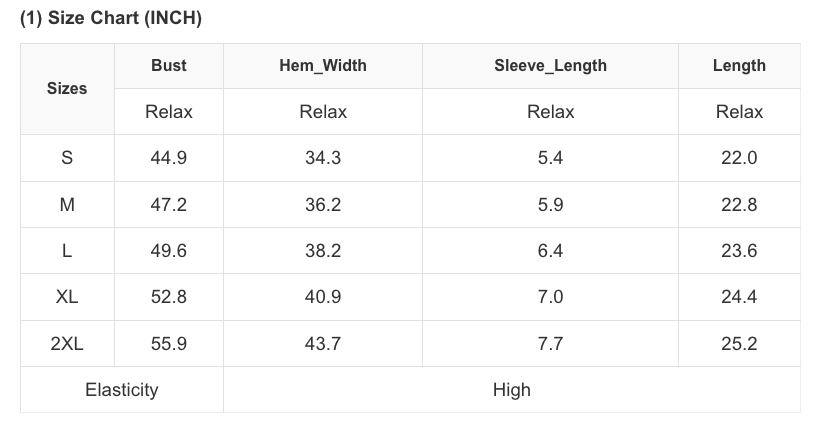Select the 2XL size row label

[67, 344]
